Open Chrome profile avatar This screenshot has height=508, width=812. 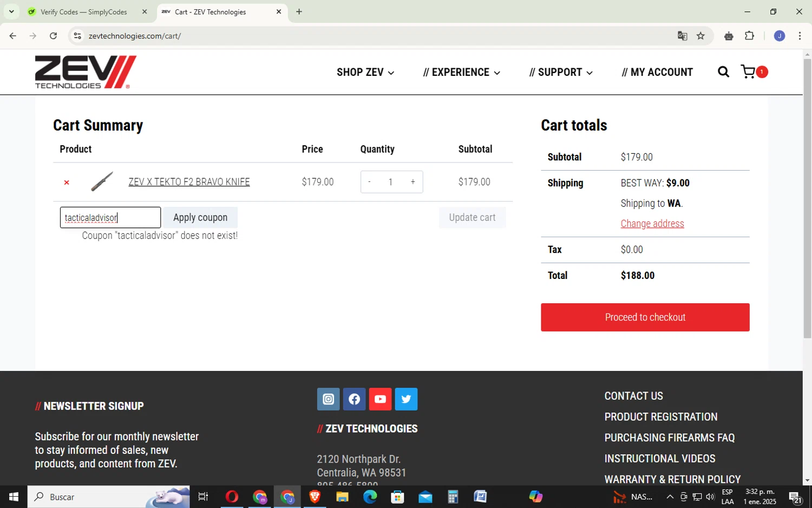(780, 36)
